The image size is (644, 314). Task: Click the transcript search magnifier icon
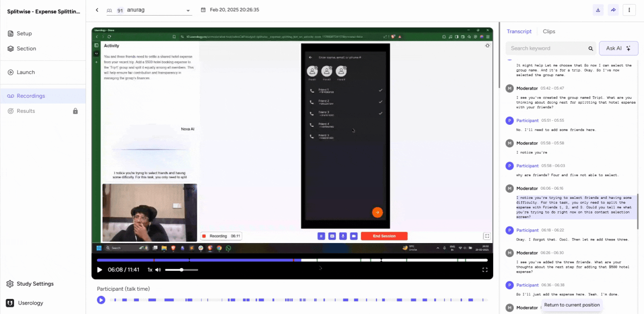click(591, 48)
